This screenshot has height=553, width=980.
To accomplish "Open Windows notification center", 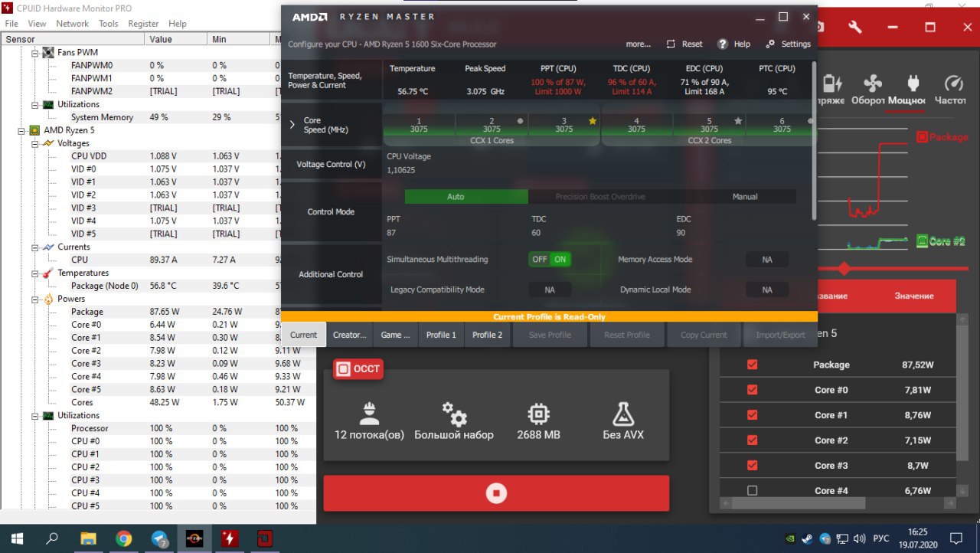I will click(x=955, y=538).
